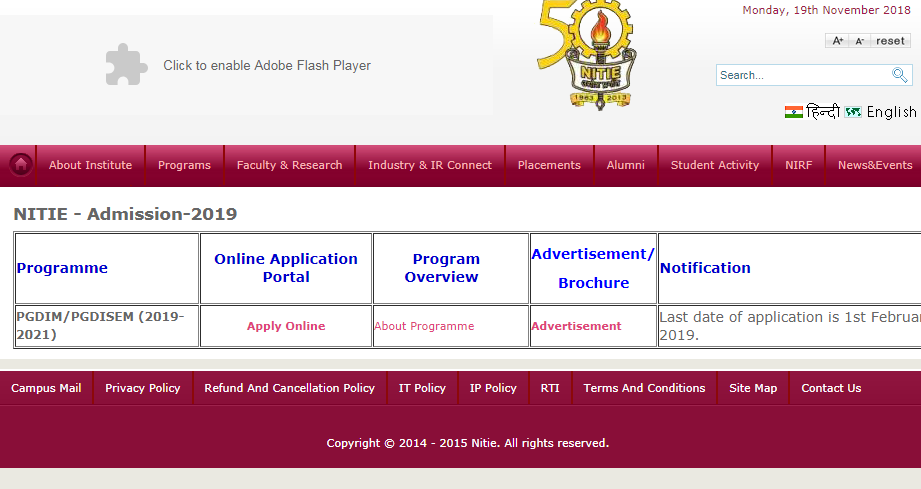
Task: Open Privacy Policy footer link
Action: (143, 388)
